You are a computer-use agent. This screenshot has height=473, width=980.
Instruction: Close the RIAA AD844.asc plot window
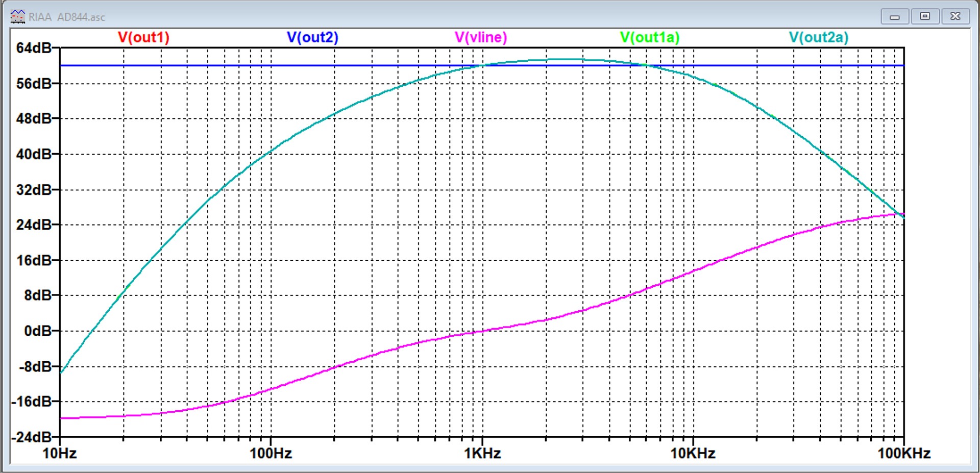pyautogui.click(x=955, y=16)
